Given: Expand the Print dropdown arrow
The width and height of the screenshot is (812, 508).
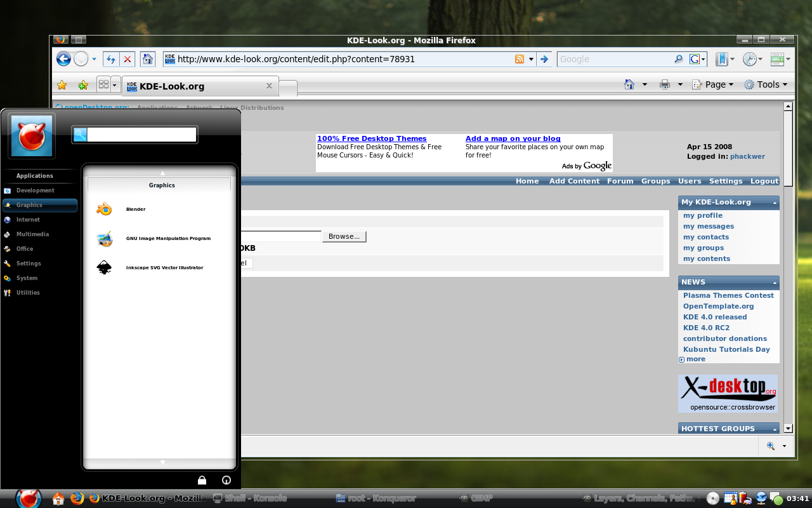Looking at the screenshot, I should click(x=680, y=84).
